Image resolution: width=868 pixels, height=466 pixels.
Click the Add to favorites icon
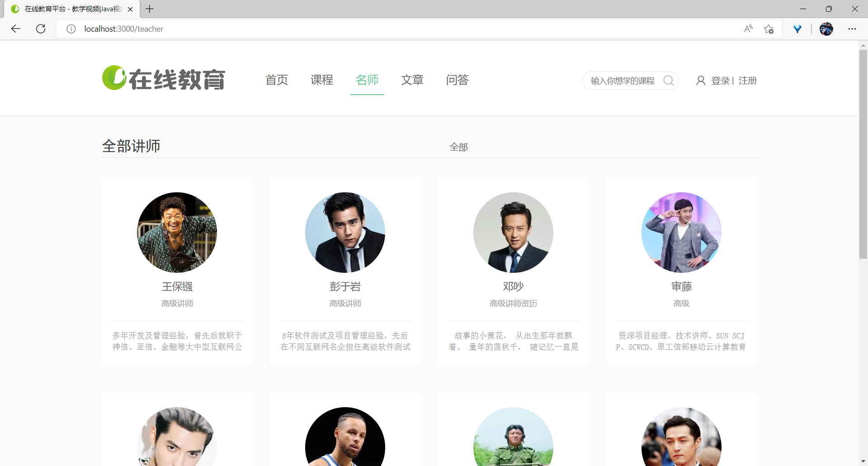click(769, 29)
